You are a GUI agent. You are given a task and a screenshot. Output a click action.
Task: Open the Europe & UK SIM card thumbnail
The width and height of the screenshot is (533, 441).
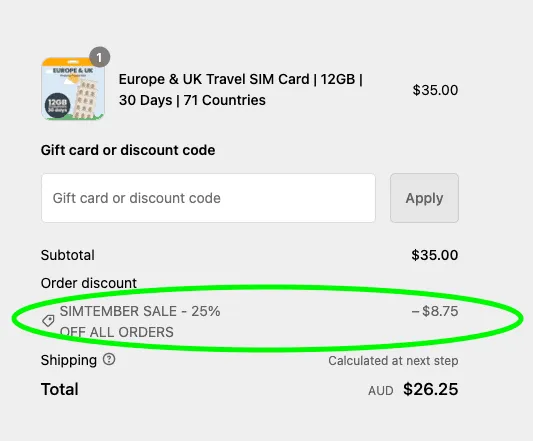[73, 89]
